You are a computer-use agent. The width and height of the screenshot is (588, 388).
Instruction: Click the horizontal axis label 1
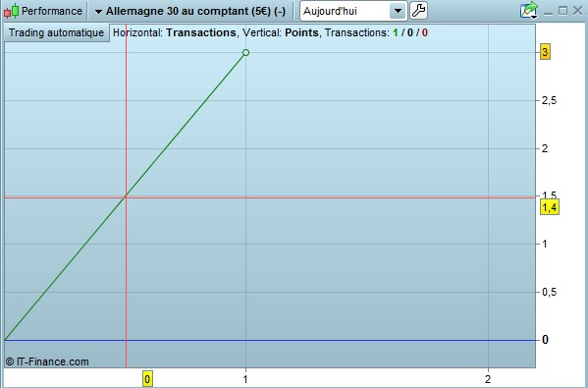tap(245, 379)
